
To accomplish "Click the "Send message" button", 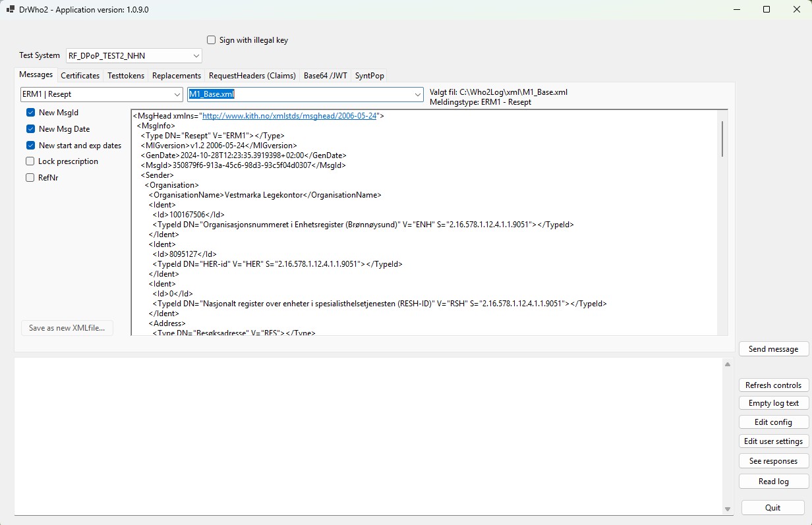I will [x=773, y=348].
